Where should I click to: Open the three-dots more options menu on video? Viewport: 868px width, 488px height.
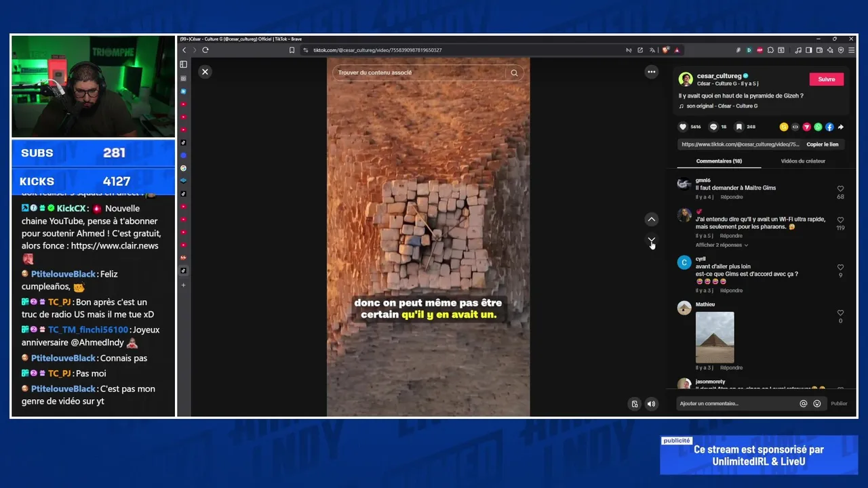click(651, 72)
